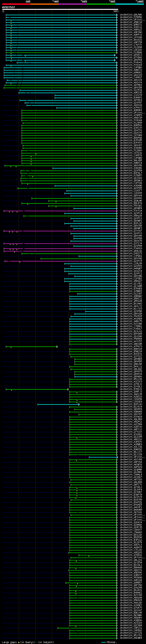Select hit label UniRef100_P09315
This screenshot has width=146, height=644.
point(131,65)
